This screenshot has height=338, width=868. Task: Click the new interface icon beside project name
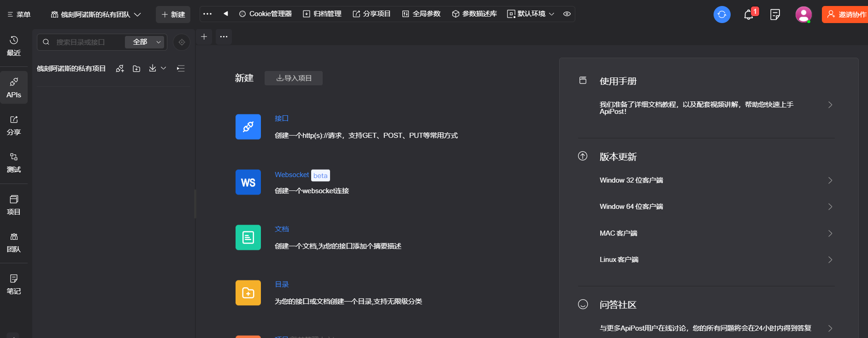tap(120, 68)
